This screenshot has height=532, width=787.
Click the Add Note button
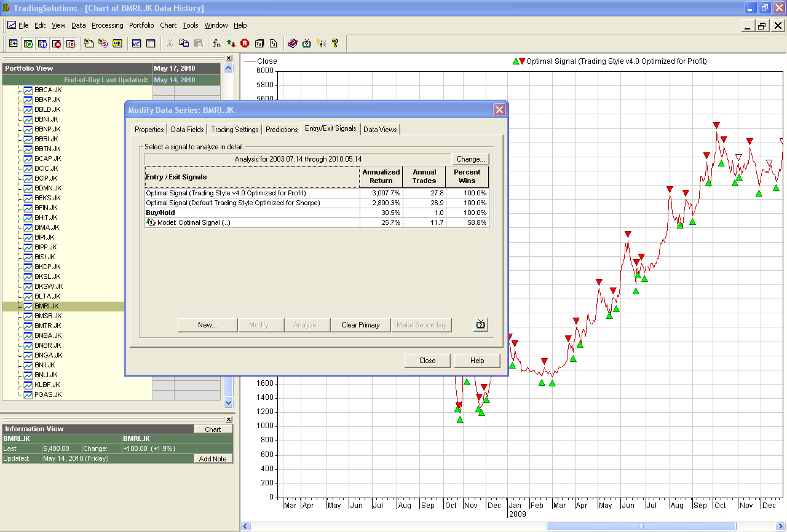[213, 459]
